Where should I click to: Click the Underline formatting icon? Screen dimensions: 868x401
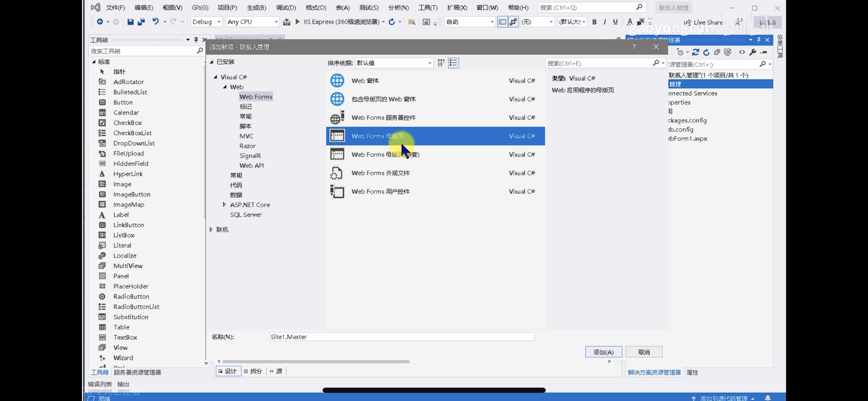tap(615, 22)
